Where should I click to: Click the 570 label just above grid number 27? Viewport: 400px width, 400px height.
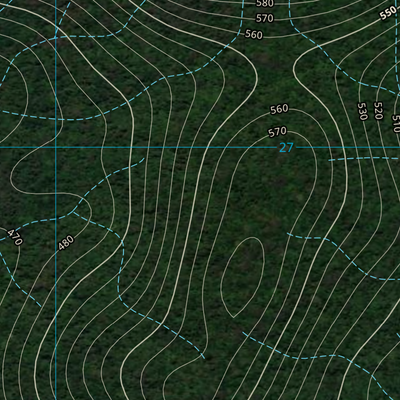277,132
